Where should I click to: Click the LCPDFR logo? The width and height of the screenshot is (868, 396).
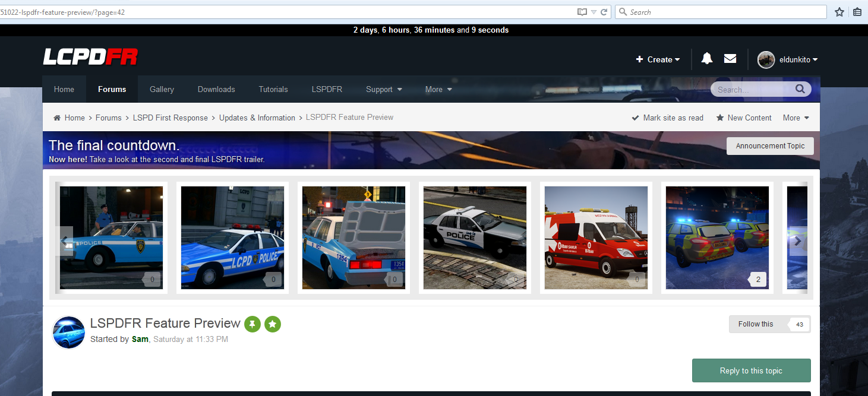[90, 57]
